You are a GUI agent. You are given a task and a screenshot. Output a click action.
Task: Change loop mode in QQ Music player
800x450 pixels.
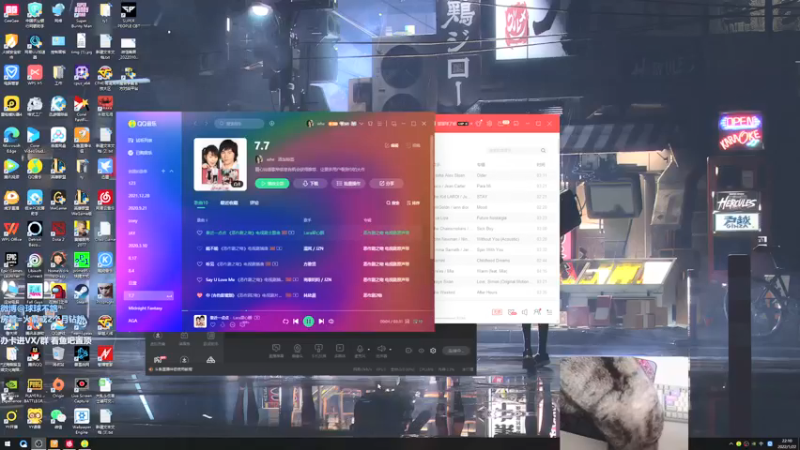(286, 321)
